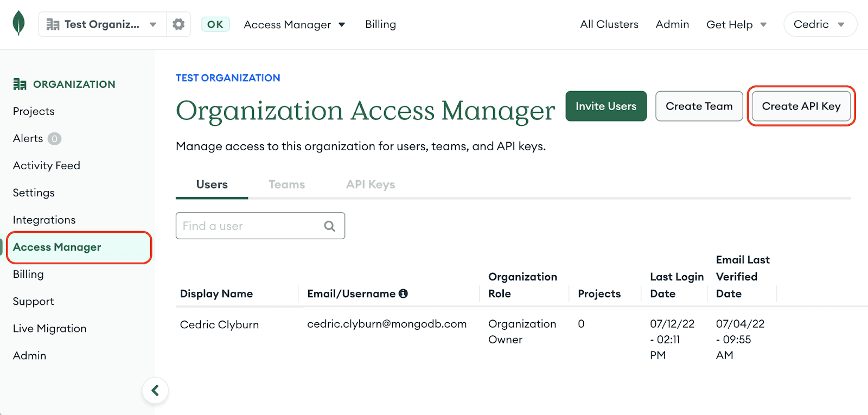Open the Get Help dropdown

[736, 24]
